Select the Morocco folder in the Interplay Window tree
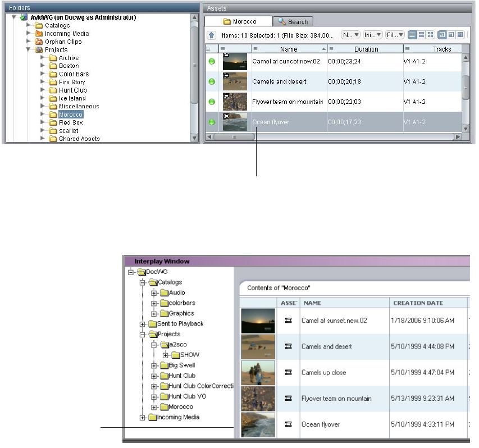The height and width of the screenshot is (448, 479). pyautogui.click(x=176, y=407)
